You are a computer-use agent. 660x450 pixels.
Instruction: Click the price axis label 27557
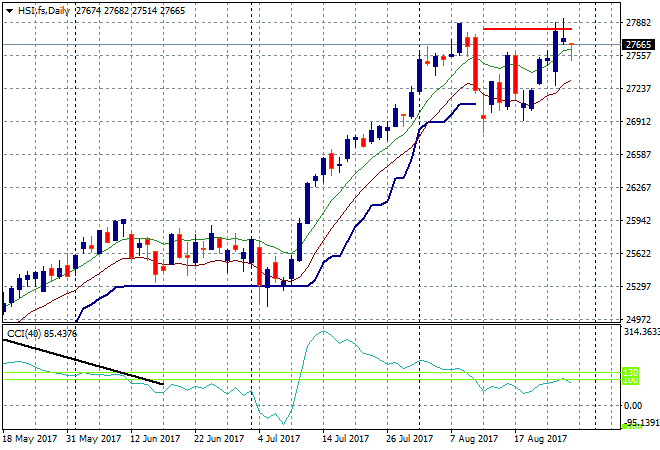pos(638,56)
